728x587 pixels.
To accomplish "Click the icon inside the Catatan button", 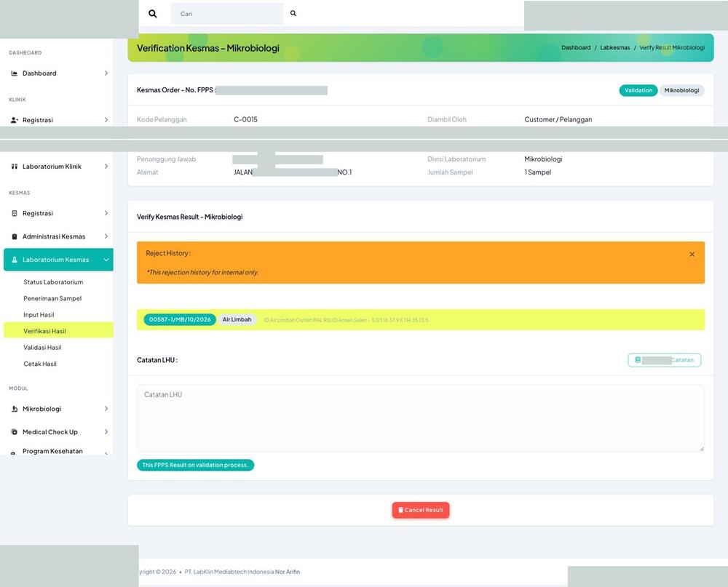I will pyautogui.click(x=638, y=360).
